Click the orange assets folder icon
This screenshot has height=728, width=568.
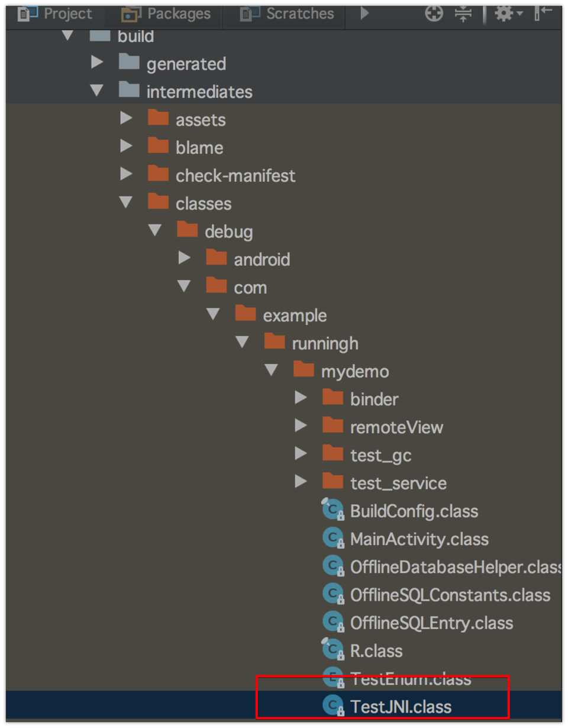tap(158, 118)
